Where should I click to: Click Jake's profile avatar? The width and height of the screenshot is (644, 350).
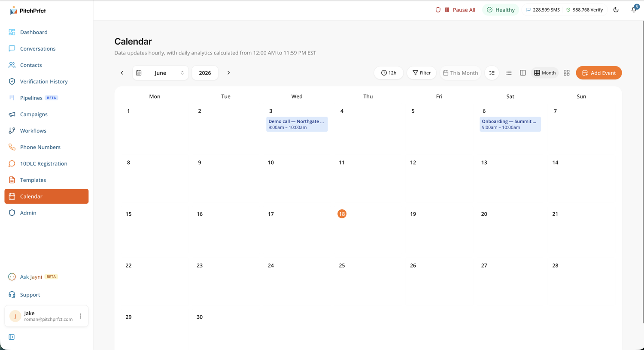[x=15, y=316]
